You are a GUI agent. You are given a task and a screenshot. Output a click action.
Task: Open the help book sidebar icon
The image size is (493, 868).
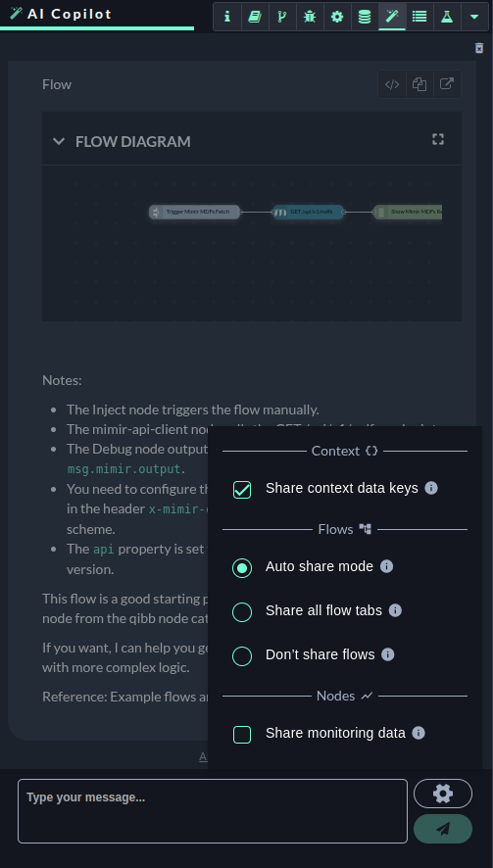(255, 17)
